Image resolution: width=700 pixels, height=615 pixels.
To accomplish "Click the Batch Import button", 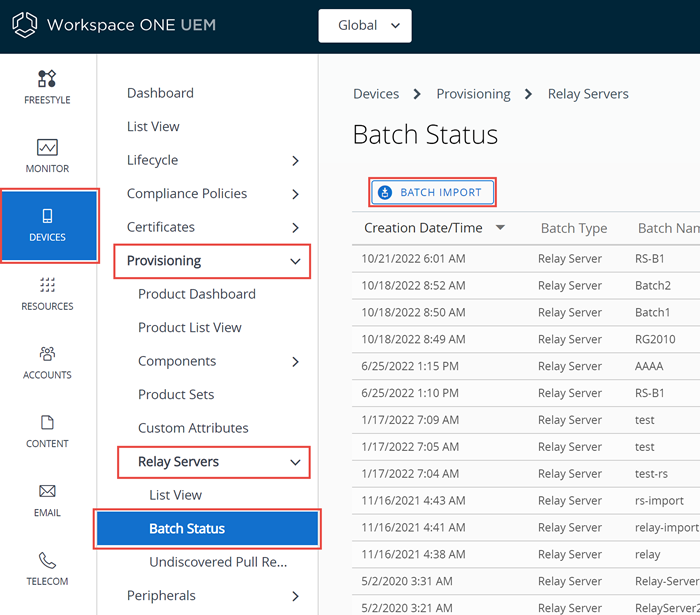I will [x=432, y=192].
